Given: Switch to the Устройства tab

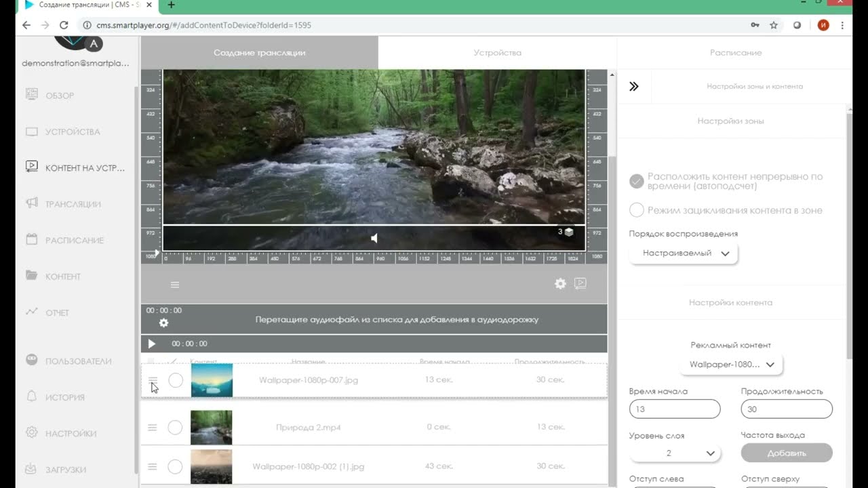Looking at the screenshot, I should point(498,52).
